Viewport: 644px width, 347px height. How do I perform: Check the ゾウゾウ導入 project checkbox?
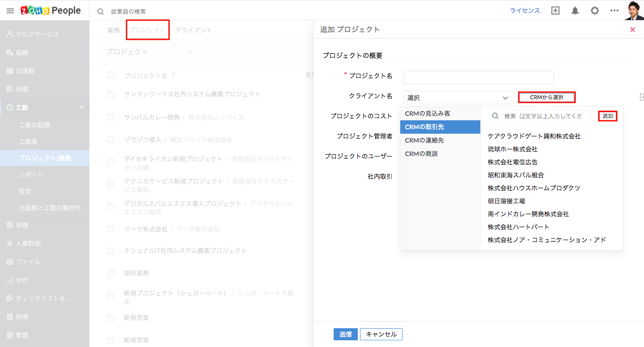coord(111,140)
